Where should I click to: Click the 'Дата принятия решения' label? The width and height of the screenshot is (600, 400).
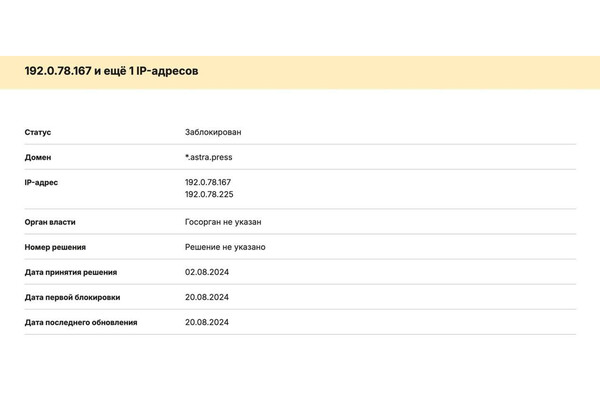71,272
